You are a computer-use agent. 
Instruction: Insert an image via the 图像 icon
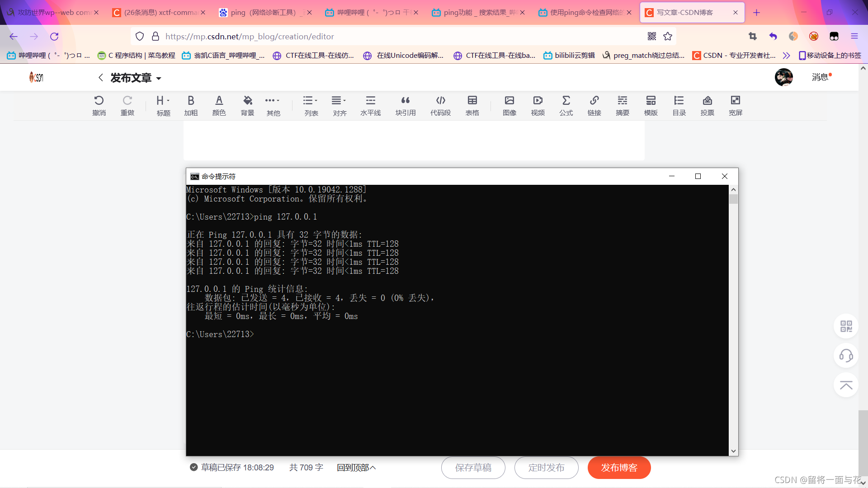510,105
